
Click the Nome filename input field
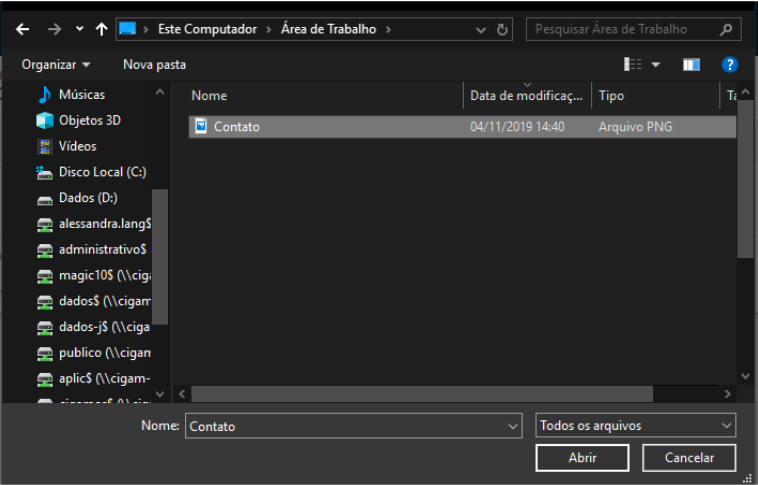(353, 426)
